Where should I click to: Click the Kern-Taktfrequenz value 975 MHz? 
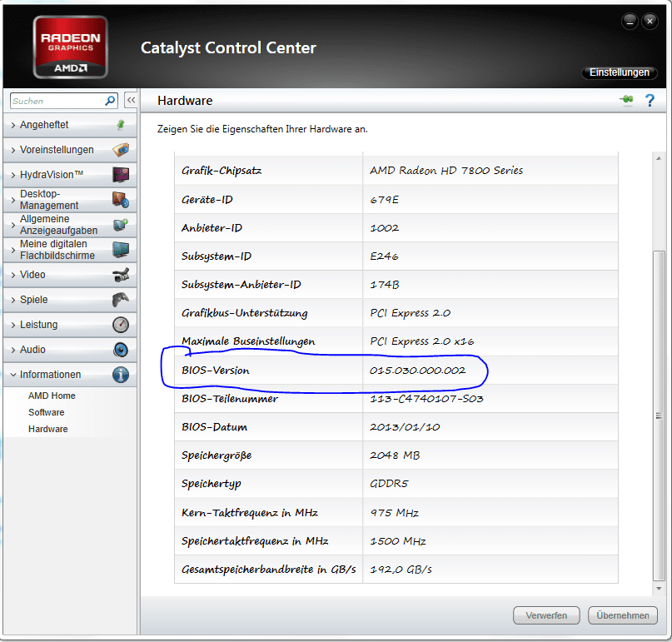point(394,513)
